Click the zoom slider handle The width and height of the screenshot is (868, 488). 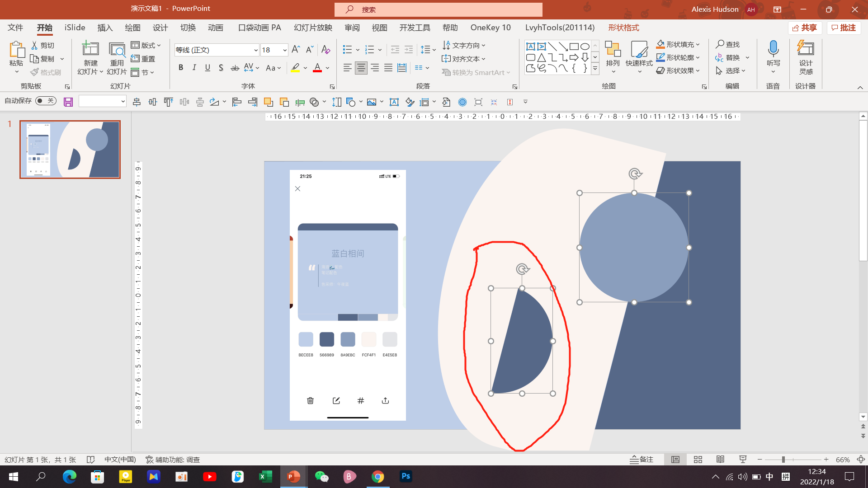[783, 460]
